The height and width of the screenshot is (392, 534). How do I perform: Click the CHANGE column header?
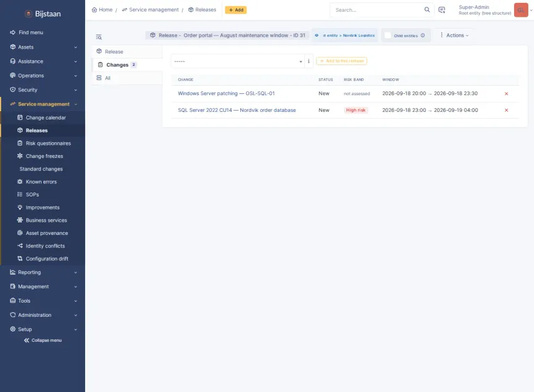[x=185, y=80]
